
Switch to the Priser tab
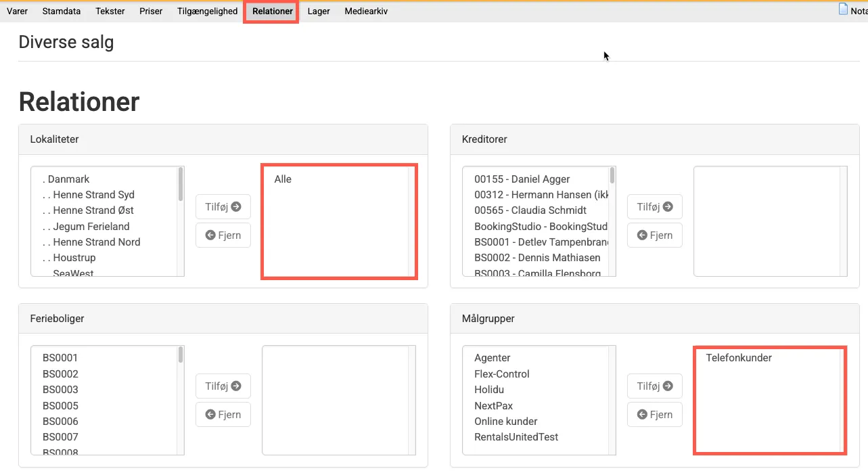(x=151, y=12)
